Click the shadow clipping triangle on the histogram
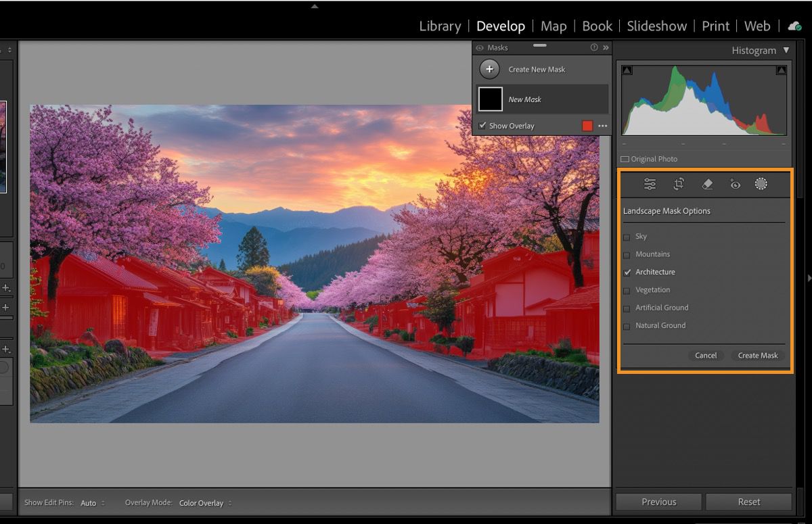 tap(626, 69)
